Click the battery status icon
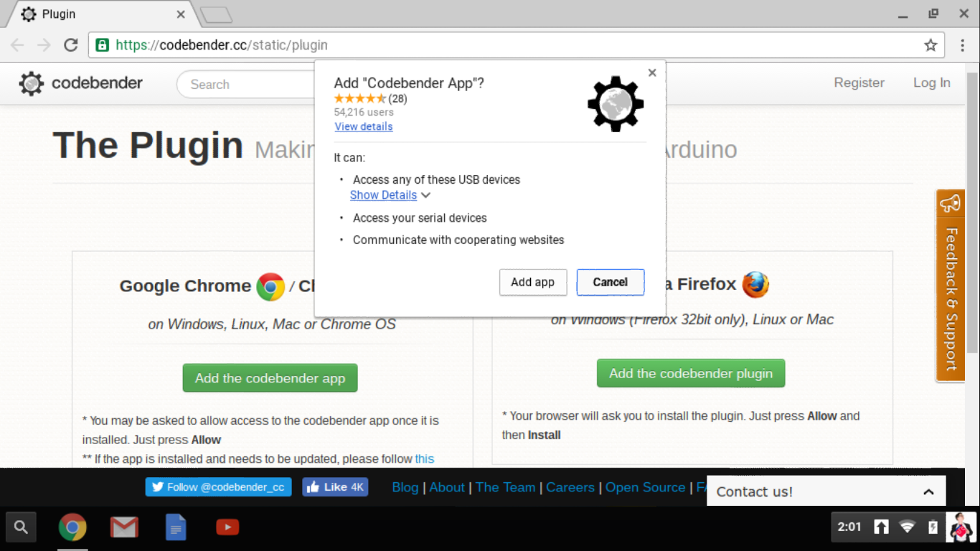The width and height of the screenshot is (980, 551). (x=933, y=527)
